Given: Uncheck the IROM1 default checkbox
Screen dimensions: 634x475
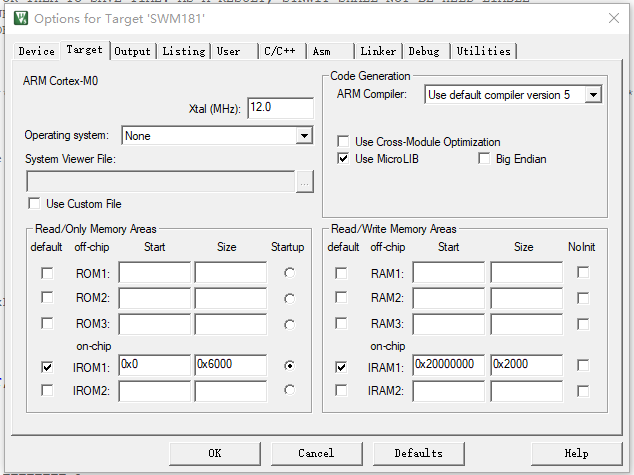Looking at the screenshot, I should coord(47,367).
